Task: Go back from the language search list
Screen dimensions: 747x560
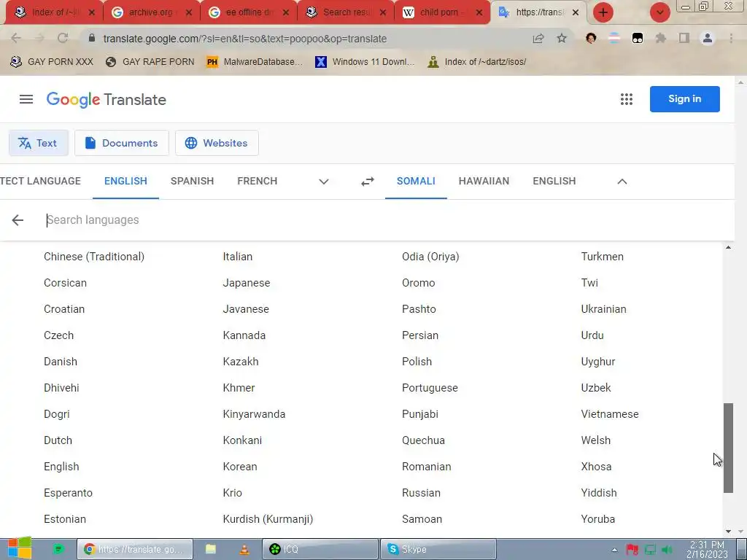Action: coord(18,220)
